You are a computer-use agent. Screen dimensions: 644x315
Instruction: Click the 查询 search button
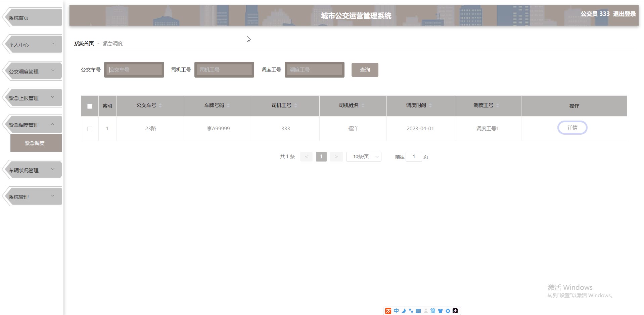click(x=365, y=70)
